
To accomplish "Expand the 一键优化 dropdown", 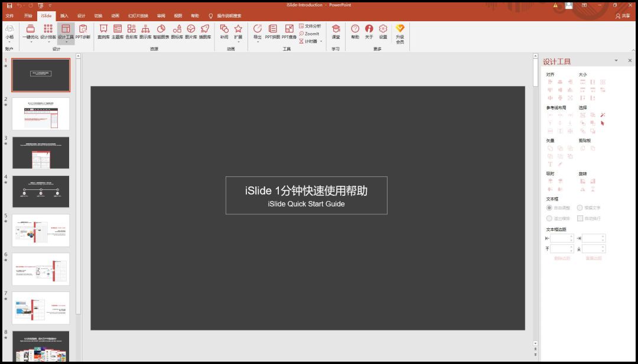I will coord(31,41).
